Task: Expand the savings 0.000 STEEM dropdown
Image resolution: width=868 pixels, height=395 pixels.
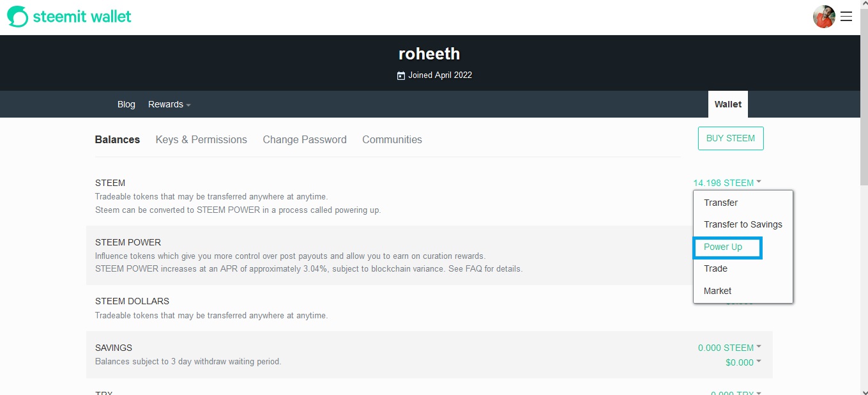Action: click(x=729, y=348)
